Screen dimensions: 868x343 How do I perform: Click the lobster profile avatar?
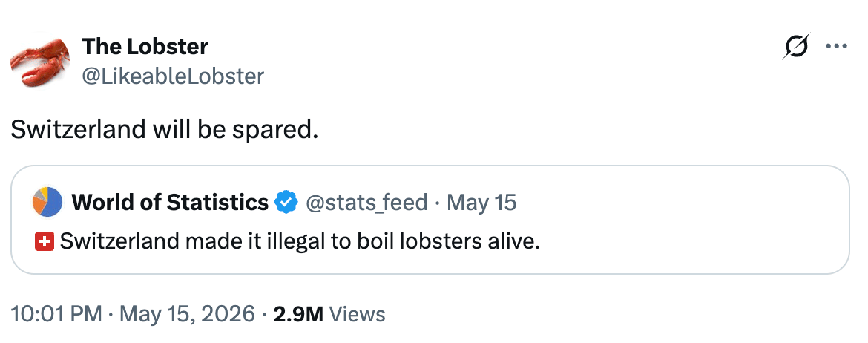(x=40, y=61)
